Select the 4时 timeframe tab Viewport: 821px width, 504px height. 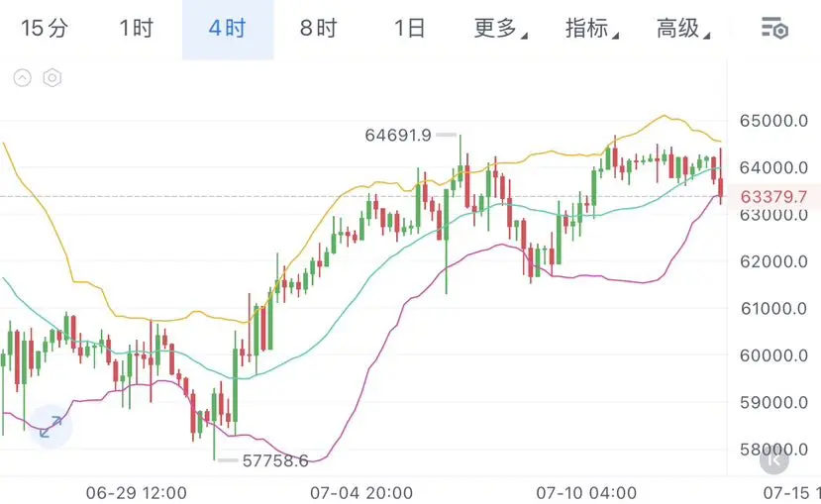(228, 30)
